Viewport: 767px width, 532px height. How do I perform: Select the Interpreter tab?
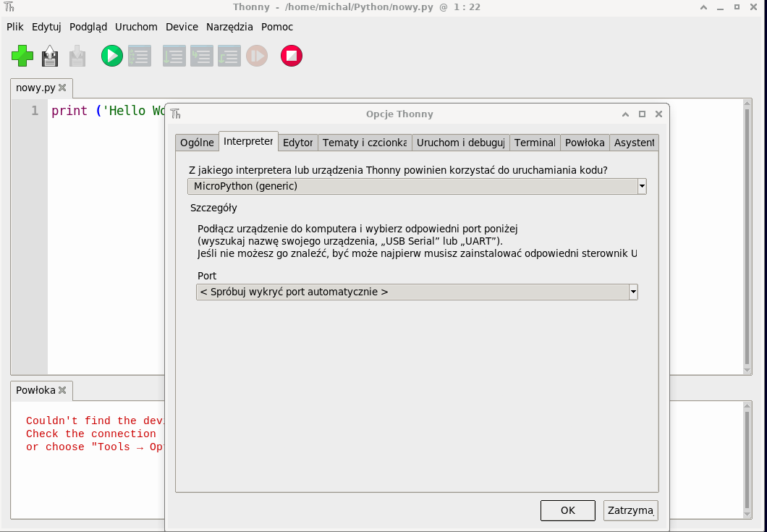(x=248, y=141)
